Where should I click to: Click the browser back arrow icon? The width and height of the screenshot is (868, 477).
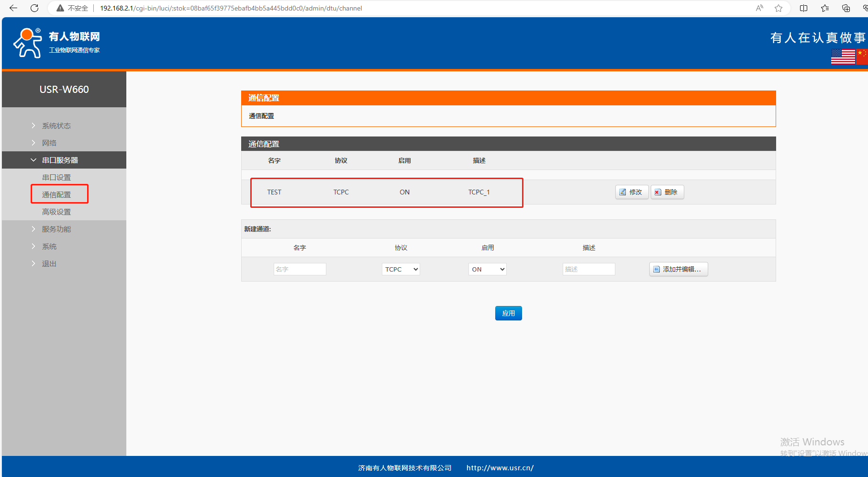(x=13, y=8)
